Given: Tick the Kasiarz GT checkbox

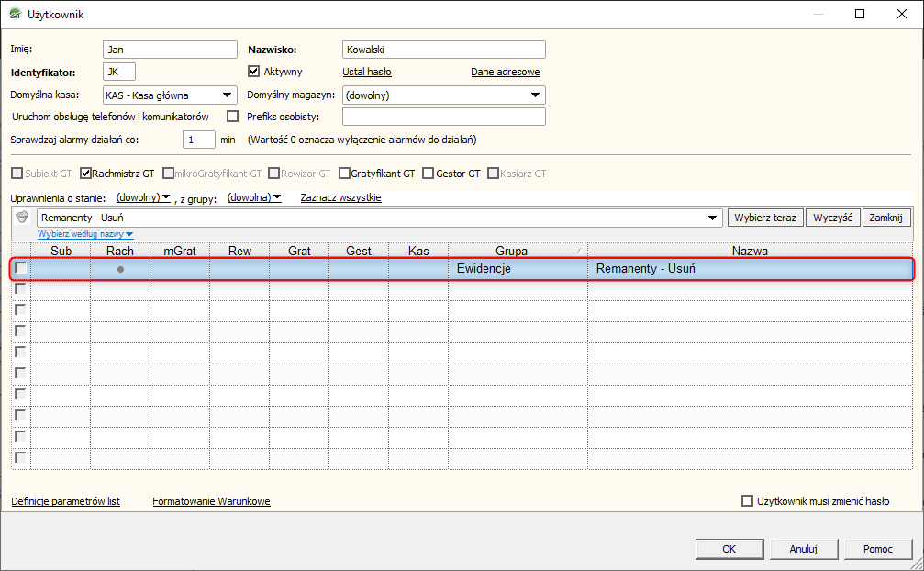Looking at the screenshot, I should (x=494, y=174).
